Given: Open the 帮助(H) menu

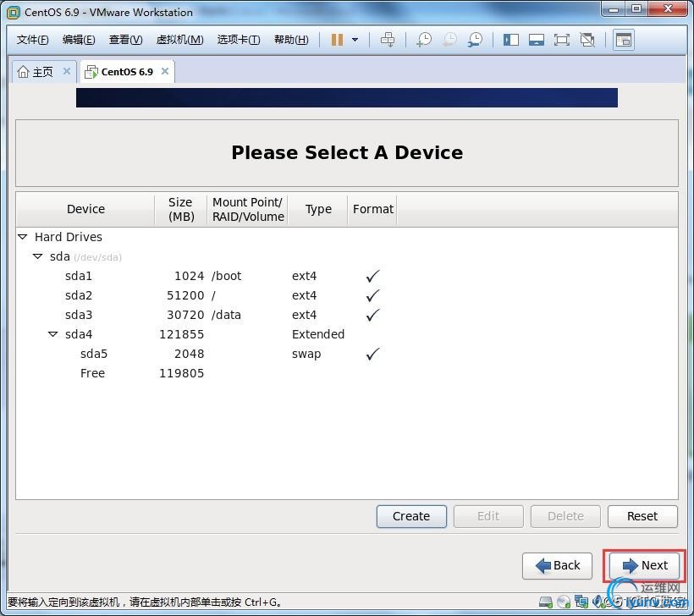Looking at the screenshot, I should pyautogui.click(x=291, y=40).
